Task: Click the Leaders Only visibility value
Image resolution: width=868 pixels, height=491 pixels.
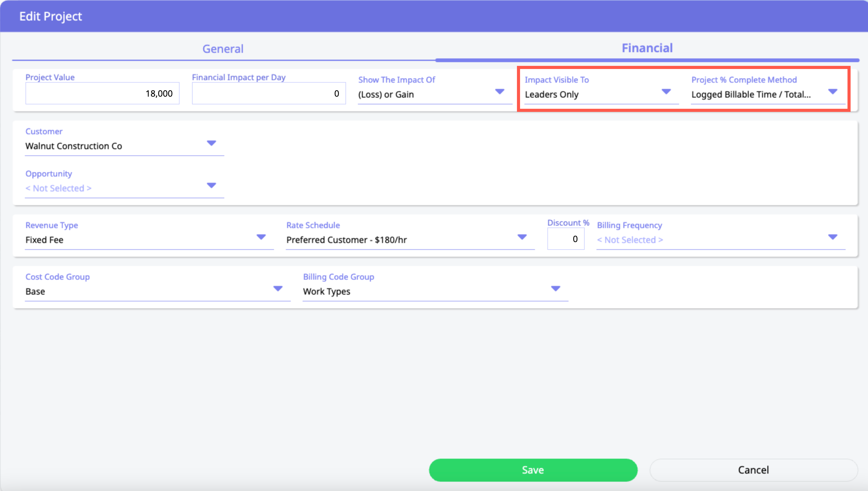Action: (551, 94)
